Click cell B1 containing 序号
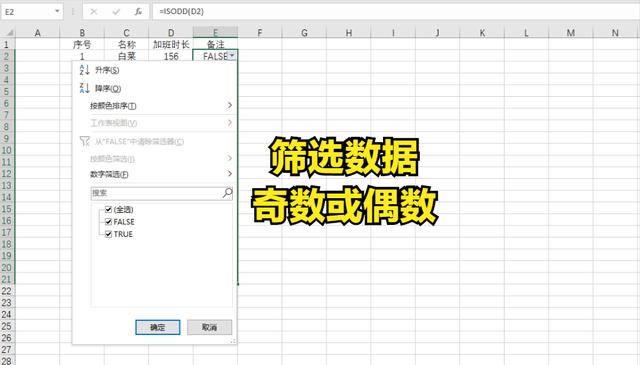Viewport: 640px width, 365px height. pos(82,44)
